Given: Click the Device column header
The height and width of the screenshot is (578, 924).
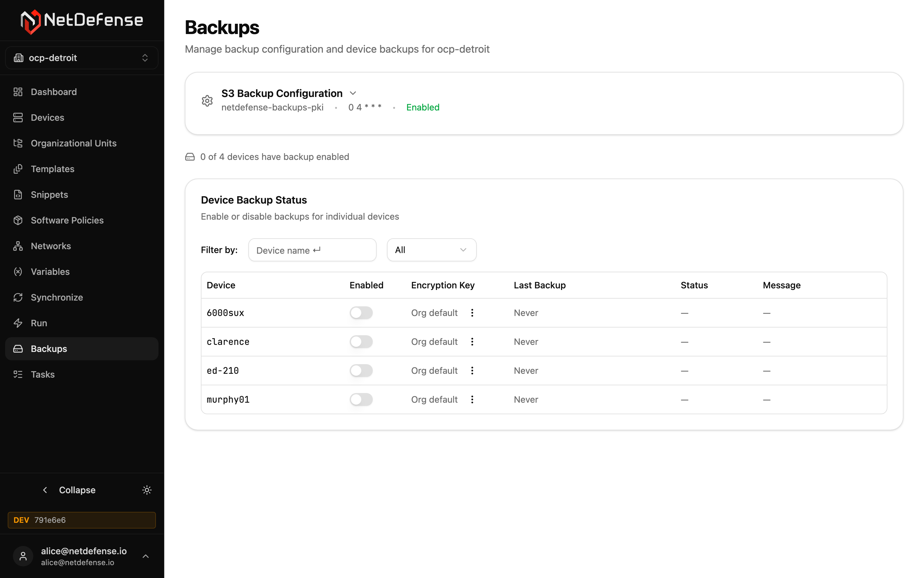Looking at the screenshot, I should pyautogui.click(x=221, y=285).
